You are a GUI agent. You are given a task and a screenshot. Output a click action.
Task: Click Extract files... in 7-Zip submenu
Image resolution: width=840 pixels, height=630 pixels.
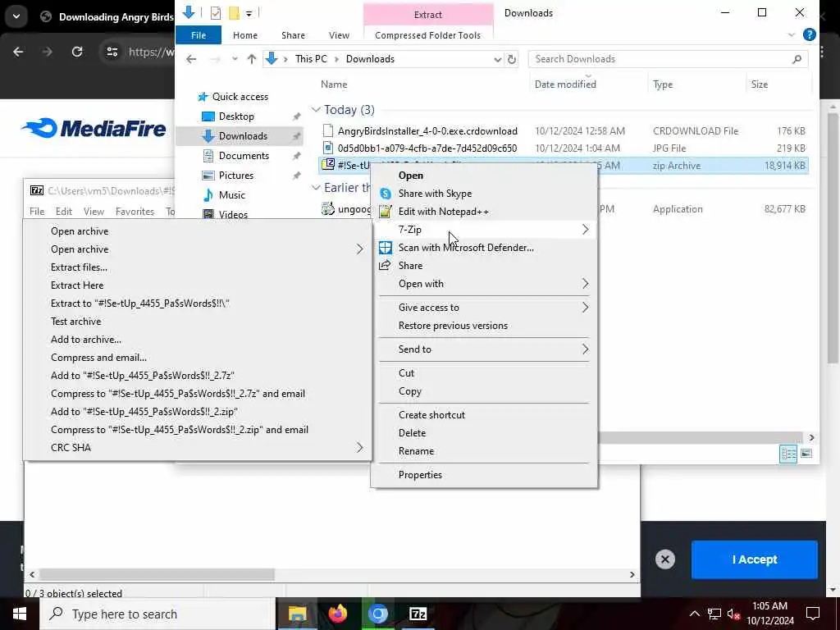79,267
